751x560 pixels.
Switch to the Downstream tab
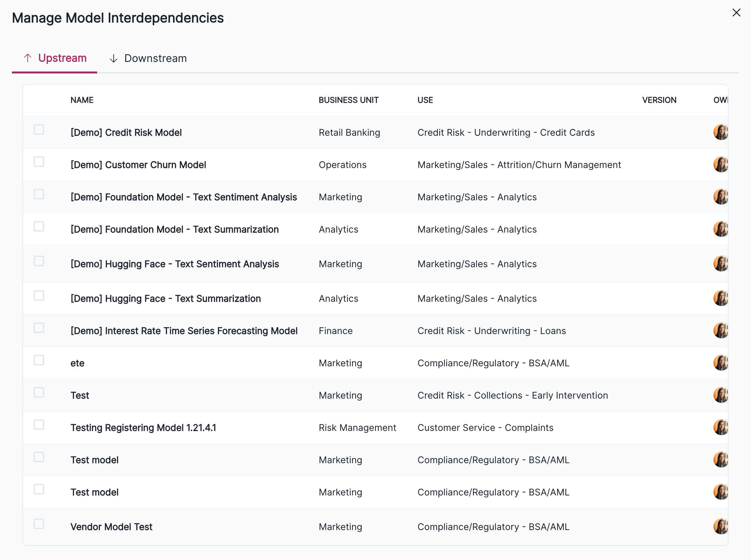(155, 58)
